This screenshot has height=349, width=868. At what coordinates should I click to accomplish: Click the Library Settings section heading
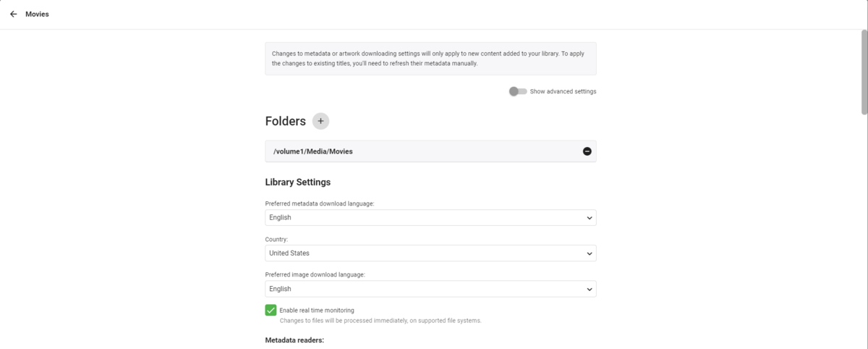pyautogui.click(x=298, y=182)
